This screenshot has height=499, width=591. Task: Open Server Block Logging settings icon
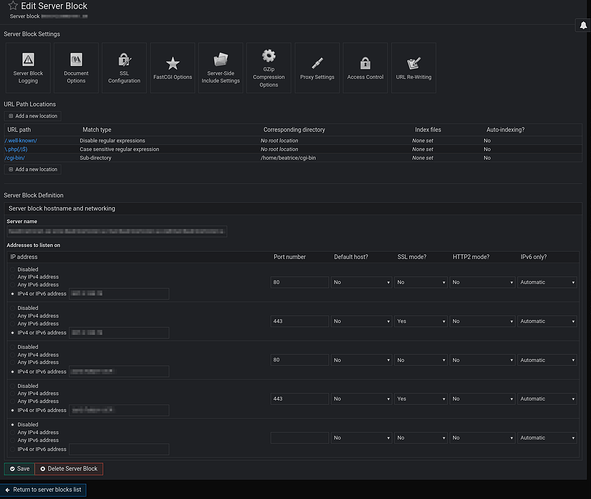click(x=28, y=68)
